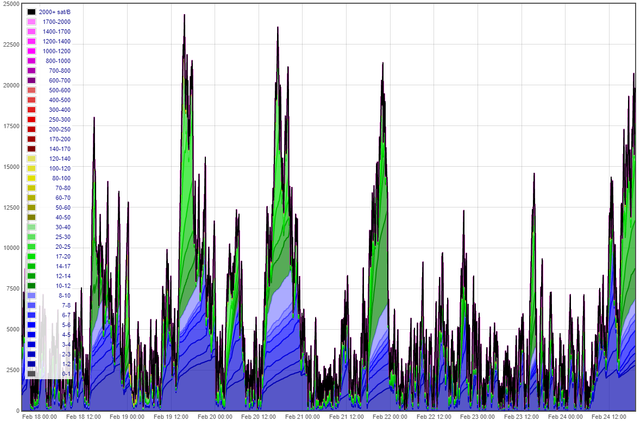Select the 600-700 legend label
Screen dimensions: 640x424
(60, 80)
